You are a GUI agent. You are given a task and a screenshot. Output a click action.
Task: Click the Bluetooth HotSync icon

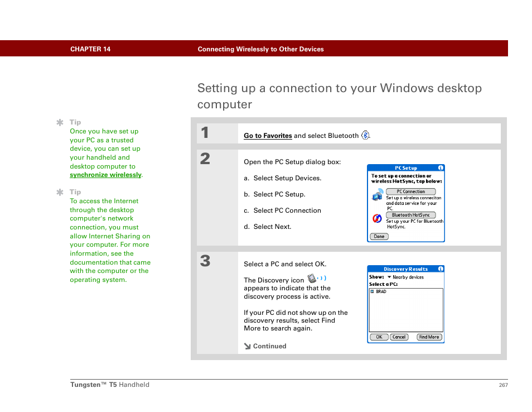[x=378, y=218]
